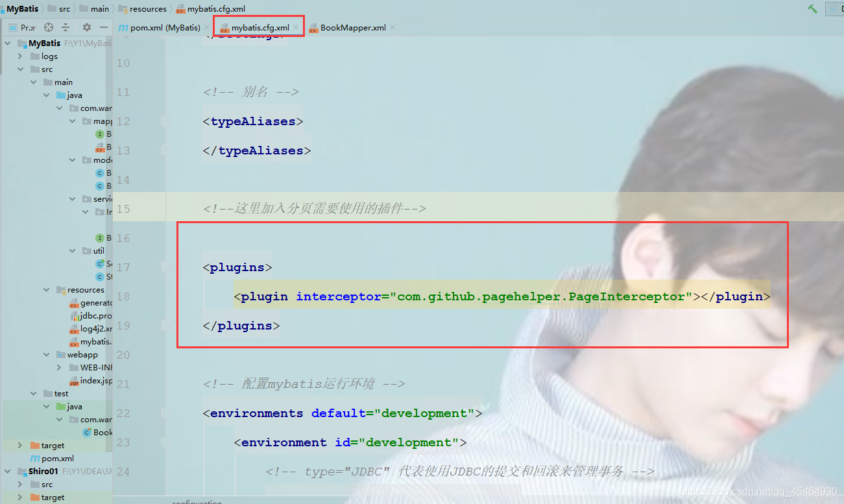Click the closing </plugins> tag text
The image size is (844, 504).
(241, 326)
